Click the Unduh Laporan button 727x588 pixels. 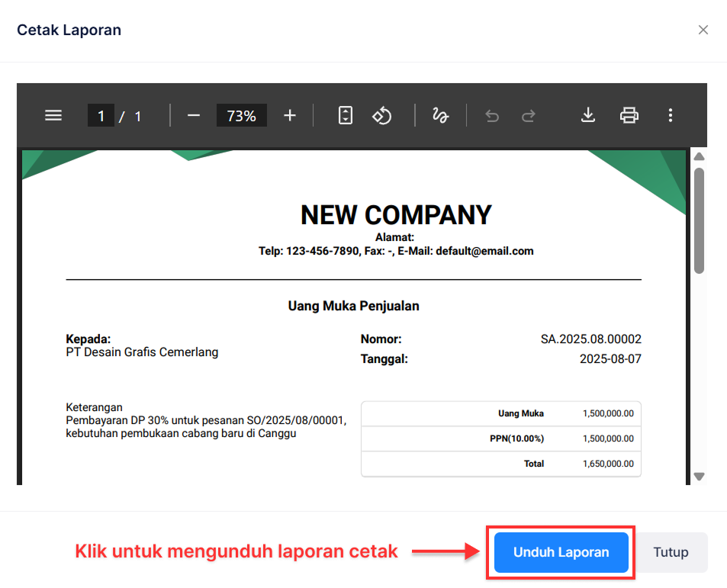[x=561, y=552]
